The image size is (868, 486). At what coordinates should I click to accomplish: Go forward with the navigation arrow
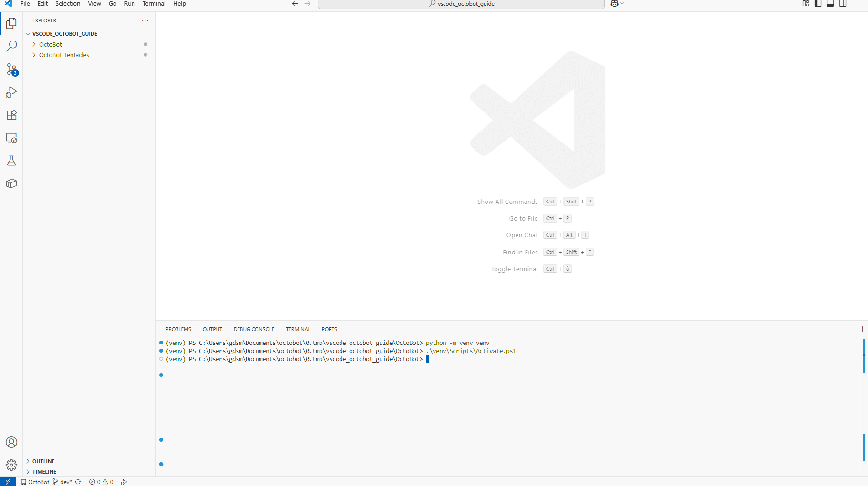pyautogui.click(x=308, y=4)
